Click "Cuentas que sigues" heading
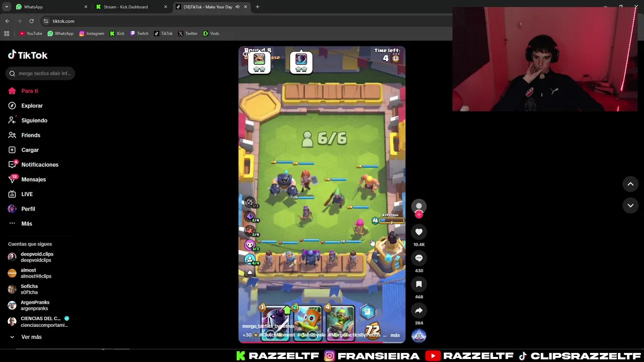 tap(30, 244)
